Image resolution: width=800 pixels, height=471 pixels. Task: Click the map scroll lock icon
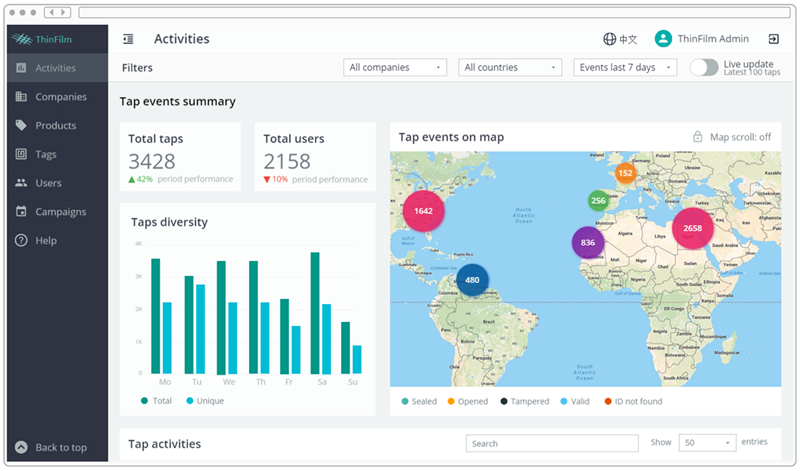point(698,137)
